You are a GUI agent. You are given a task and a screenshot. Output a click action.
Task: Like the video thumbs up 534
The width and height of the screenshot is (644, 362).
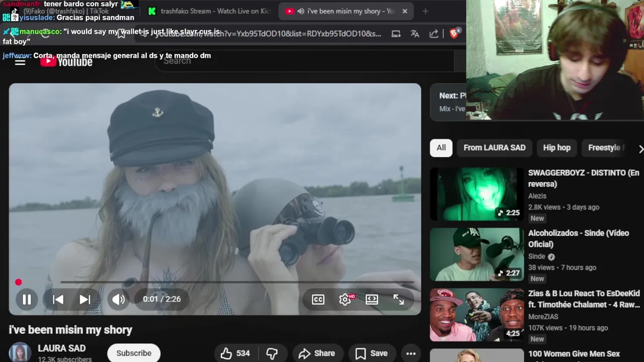pyautogui.click(x=235, y=353)
